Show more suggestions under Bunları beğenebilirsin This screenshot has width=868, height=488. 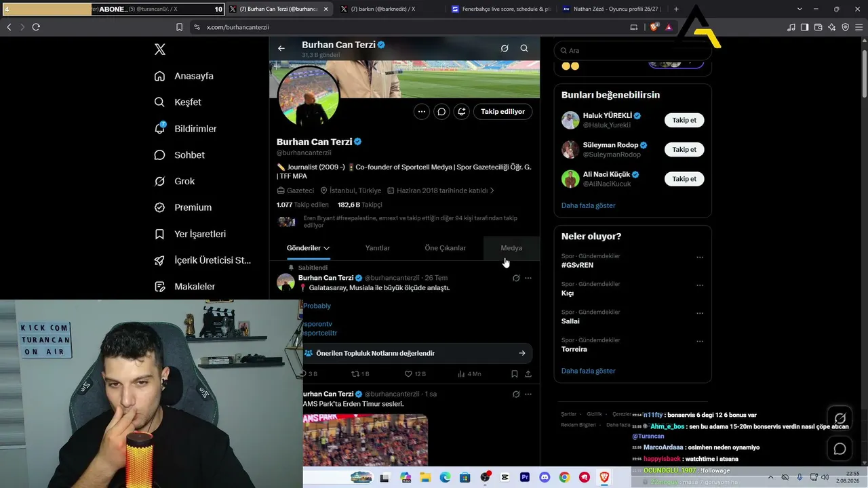[588, 205]
